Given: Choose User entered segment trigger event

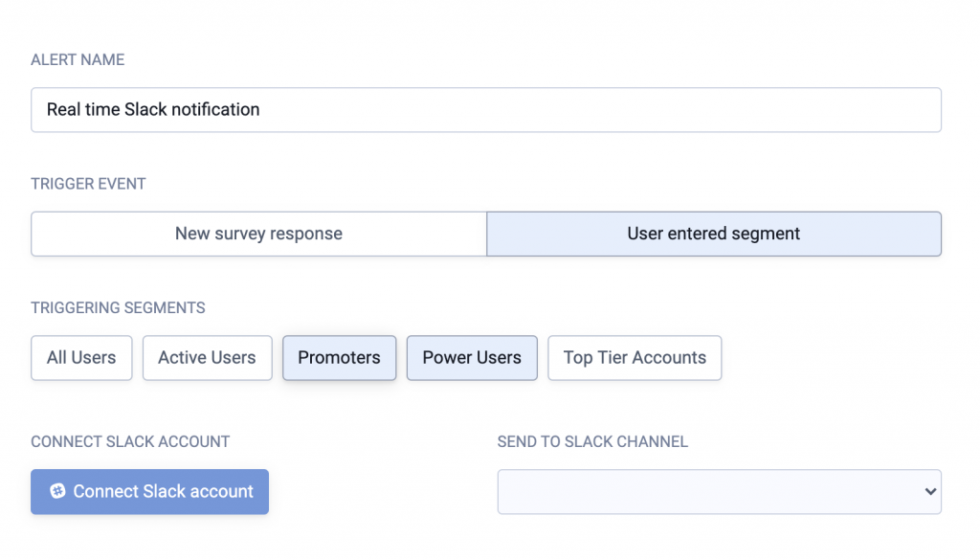Looking at the screenshot, I should pyautogui.click(x=714, y=234).
